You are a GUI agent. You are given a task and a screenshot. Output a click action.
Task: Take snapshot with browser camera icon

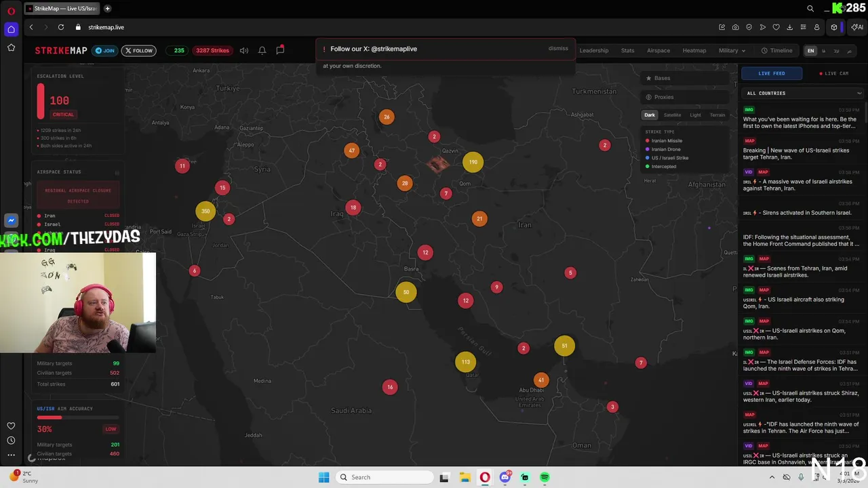tap(736, 27)
